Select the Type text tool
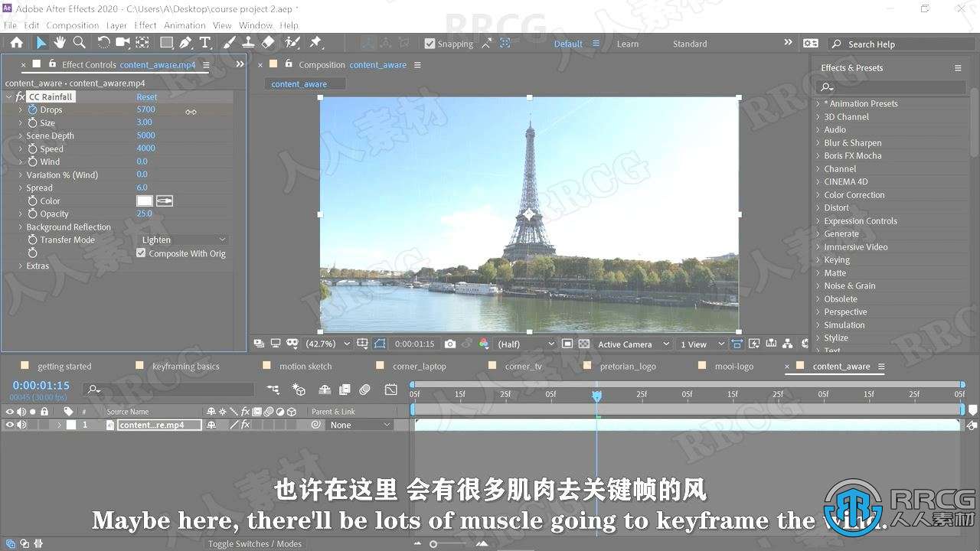This screenshot has width=980, height=551. click(204, 43)
